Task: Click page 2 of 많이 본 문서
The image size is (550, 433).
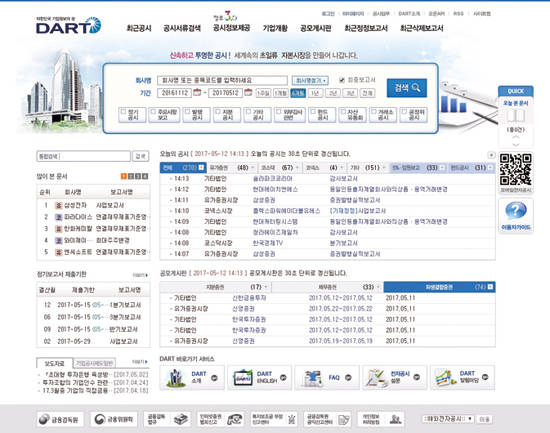Action: coord(131,176)
